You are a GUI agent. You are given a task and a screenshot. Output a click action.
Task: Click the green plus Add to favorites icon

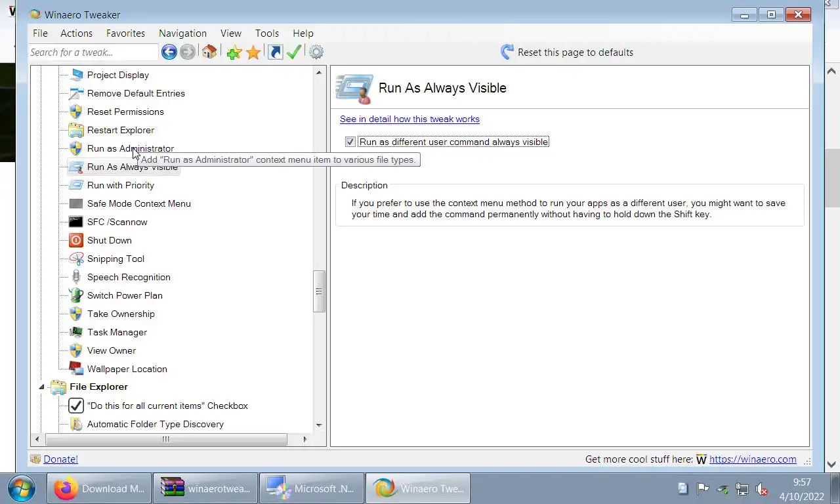(x=234, y=52)
